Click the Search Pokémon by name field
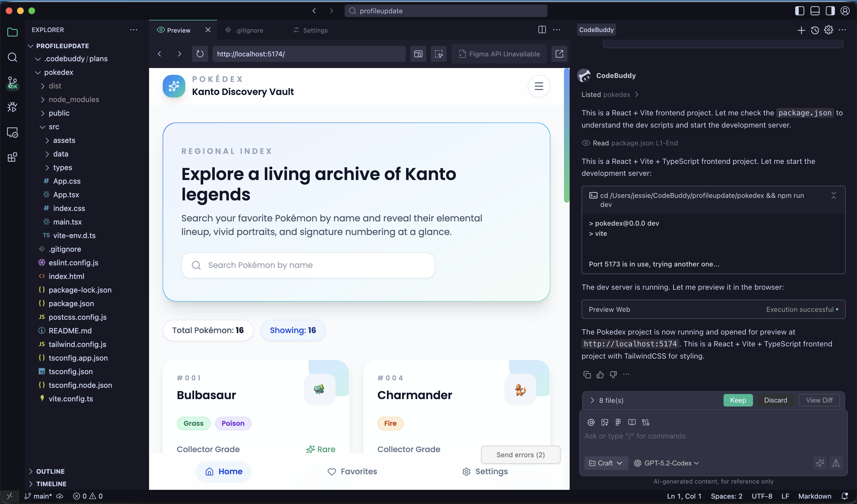The height and width of the screenshot is (504, 857). [308, 265]
